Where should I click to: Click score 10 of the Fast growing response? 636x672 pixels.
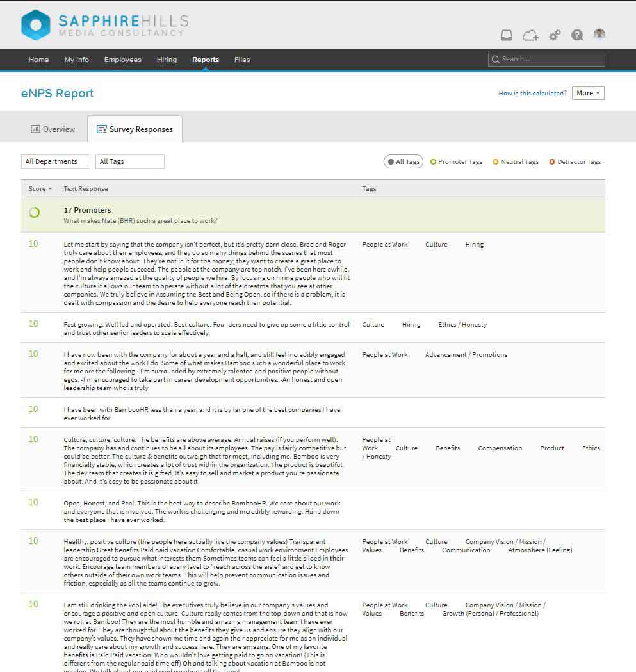tap(33, 324)
